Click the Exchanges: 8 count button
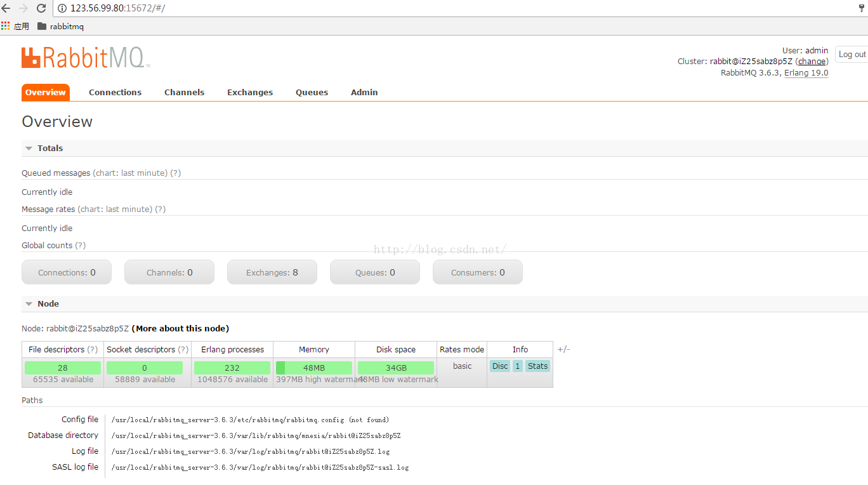The width and height of the screenshot is (868, 485). [272, 272]
